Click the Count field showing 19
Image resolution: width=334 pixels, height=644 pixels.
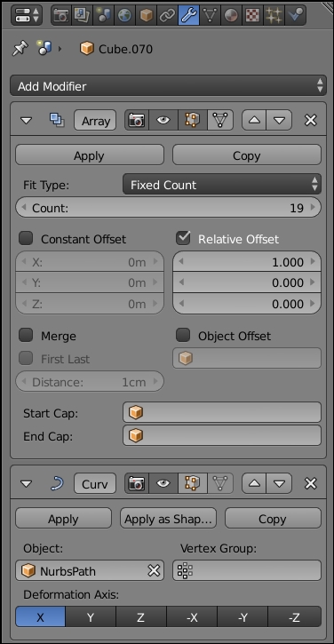click(168, 207)
